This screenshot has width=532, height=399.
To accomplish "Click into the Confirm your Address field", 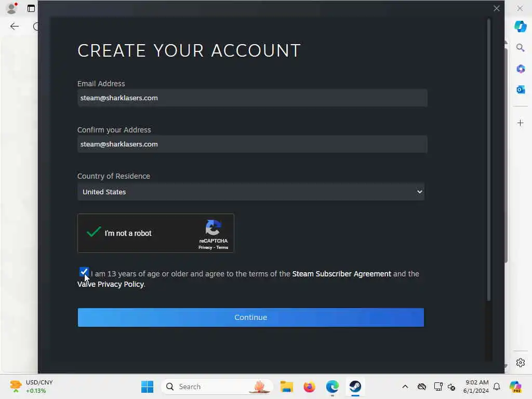I will click(252, 144).
